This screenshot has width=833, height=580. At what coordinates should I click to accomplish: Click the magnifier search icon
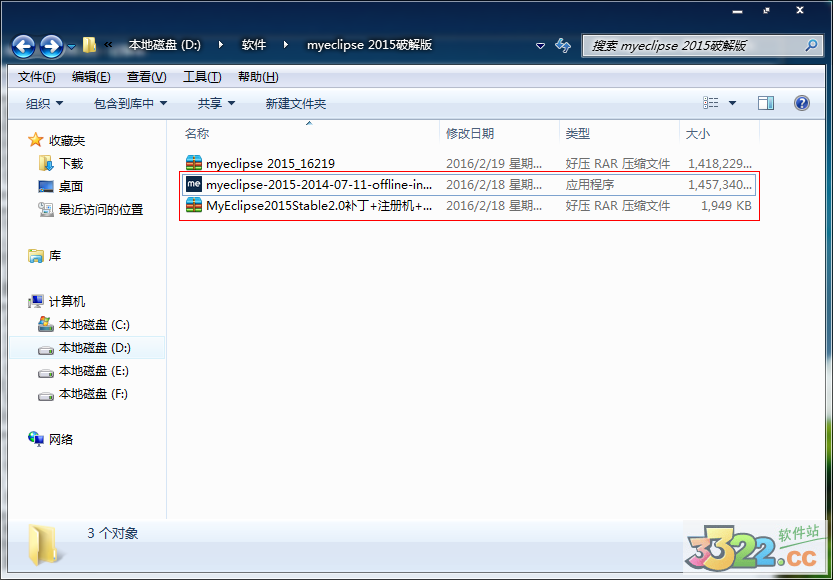tap(811, 45)
